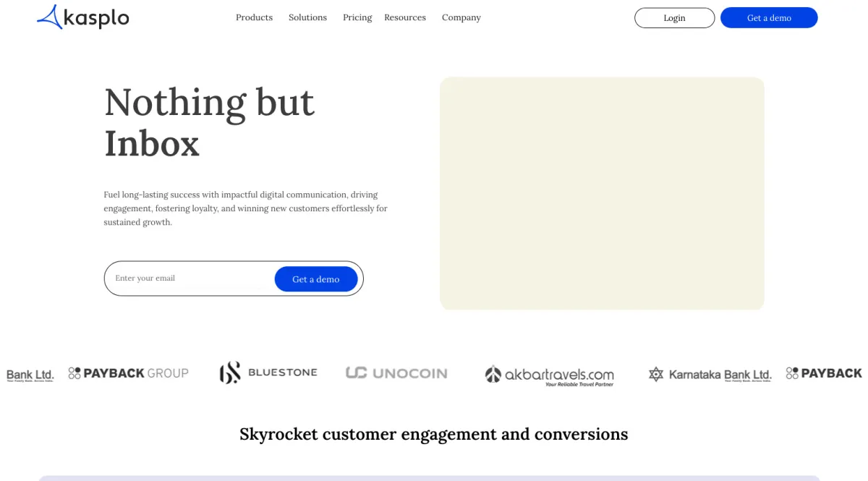The height and width of the screenshot is (481, 868).
Task: Click the full Karnataka Bank Ltd. logo
Action: click(x=710, y=375)
